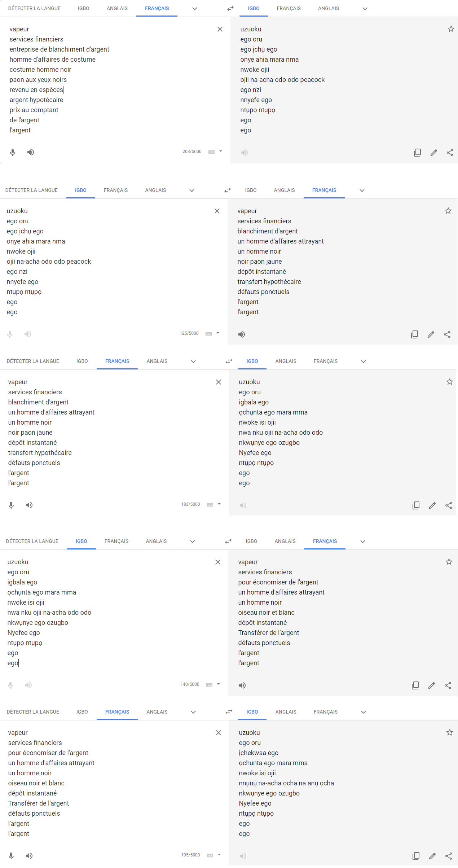Open keyboard options arrow next to 140/5000

coord(219,684)
